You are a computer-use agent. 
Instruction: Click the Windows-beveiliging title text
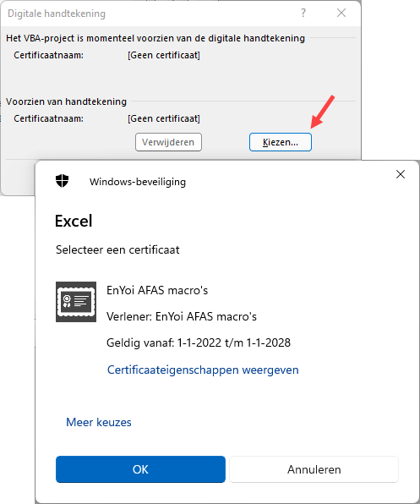coord(138,182)
